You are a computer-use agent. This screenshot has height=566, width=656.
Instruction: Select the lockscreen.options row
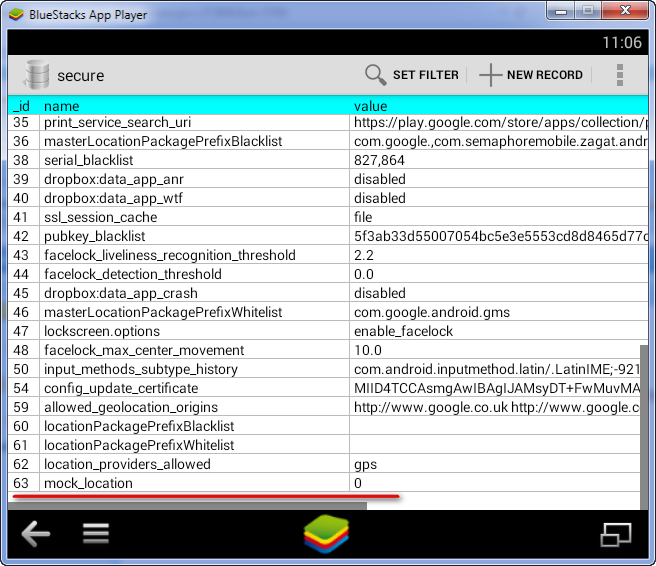pos(101,331)
